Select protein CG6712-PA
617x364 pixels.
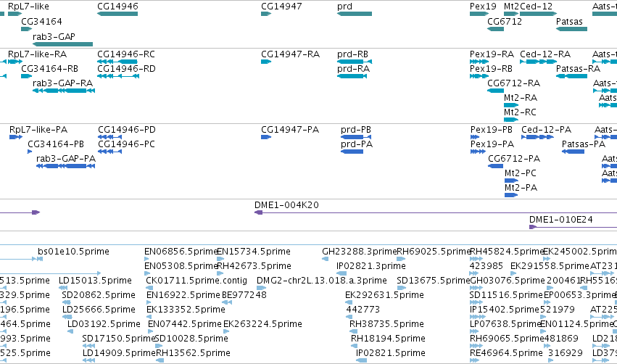click(514, 159)
